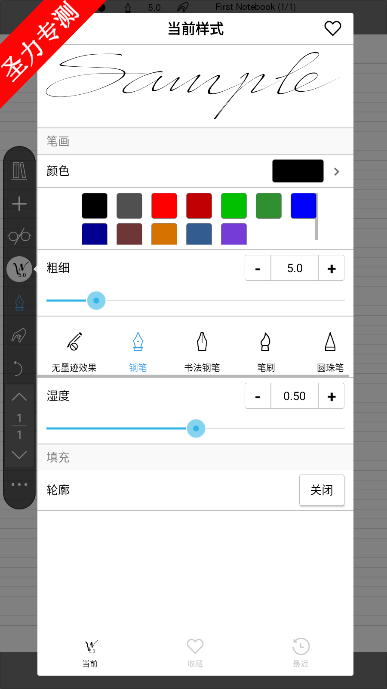Pick the red color swatch
Screen dimensions: 387x689
click(x=164, y=206)
